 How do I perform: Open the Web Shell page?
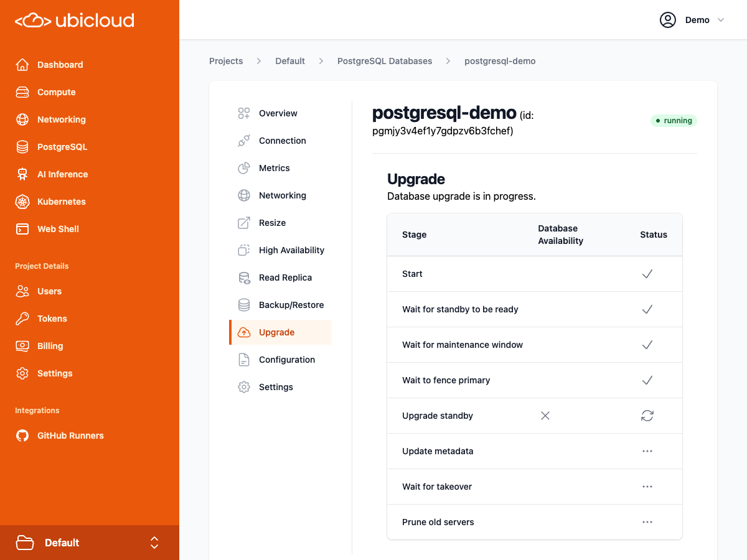coord(90,229)
